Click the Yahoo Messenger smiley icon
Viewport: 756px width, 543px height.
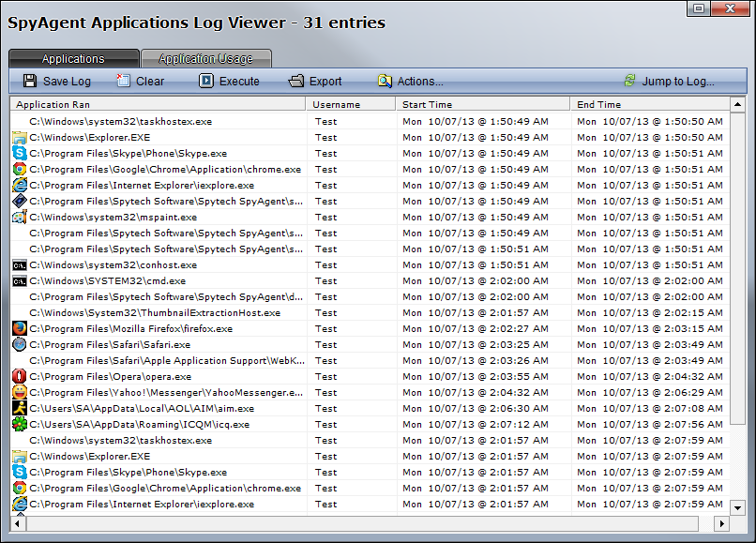19,393
